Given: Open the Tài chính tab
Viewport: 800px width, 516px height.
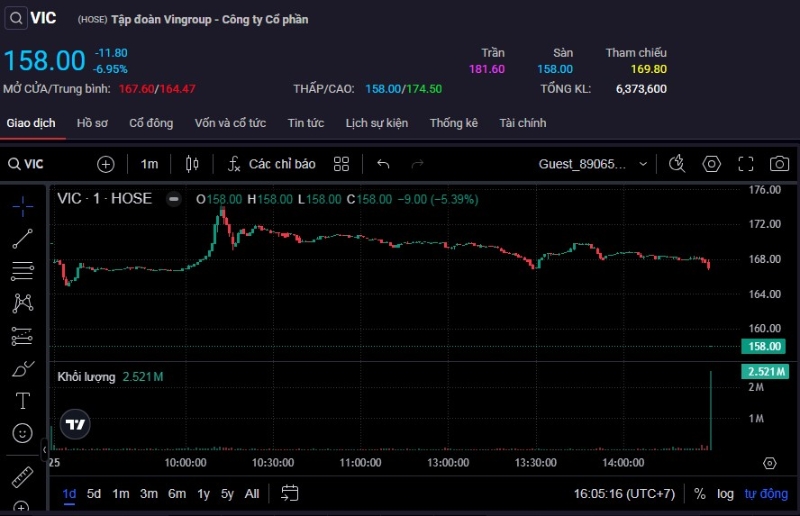Looking at the screenshot, I should click(x=523, y=123).
